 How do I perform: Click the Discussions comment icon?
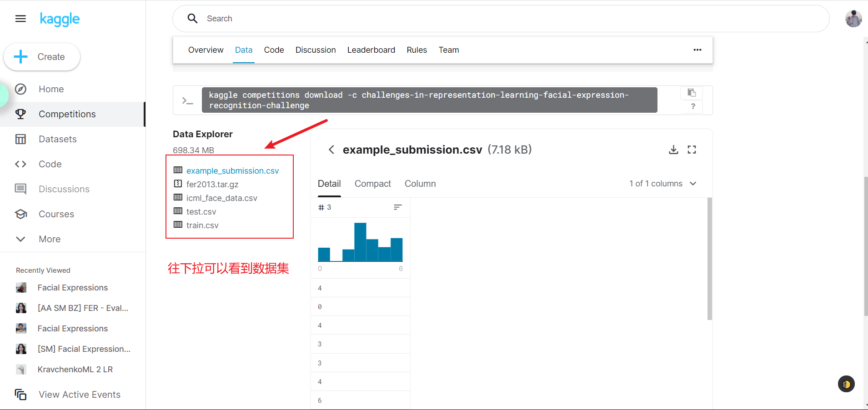point(20,189)
